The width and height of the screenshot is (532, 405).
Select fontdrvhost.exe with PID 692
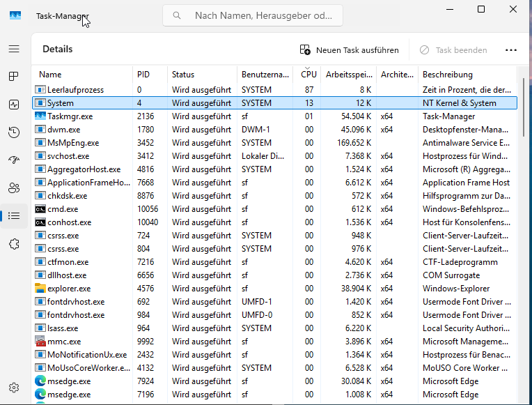[x=76, y=302]
